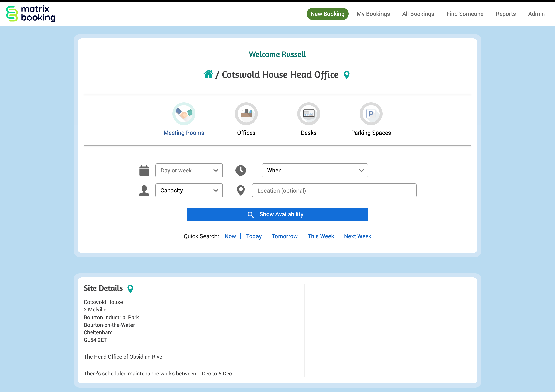Click the Site Details map pin

pos(130,289)
